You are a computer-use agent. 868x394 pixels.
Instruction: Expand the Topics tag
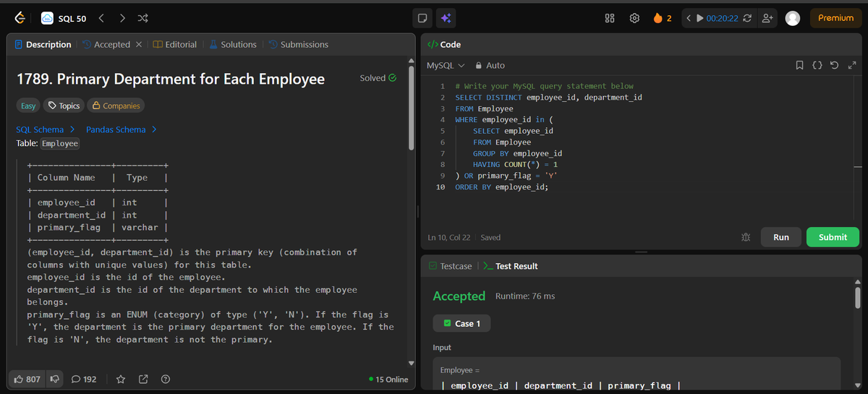pyautogui.click(x=64, y=106)
